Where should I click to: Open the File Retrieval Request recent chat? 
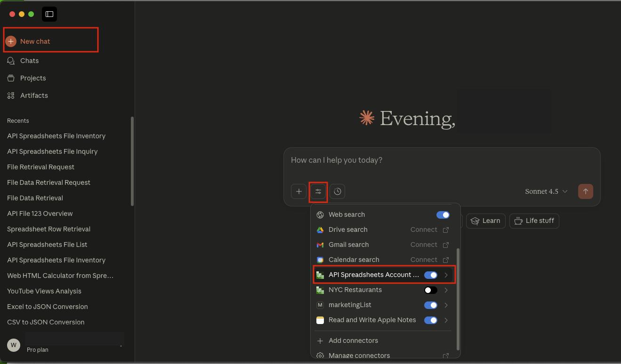[40, 167]
